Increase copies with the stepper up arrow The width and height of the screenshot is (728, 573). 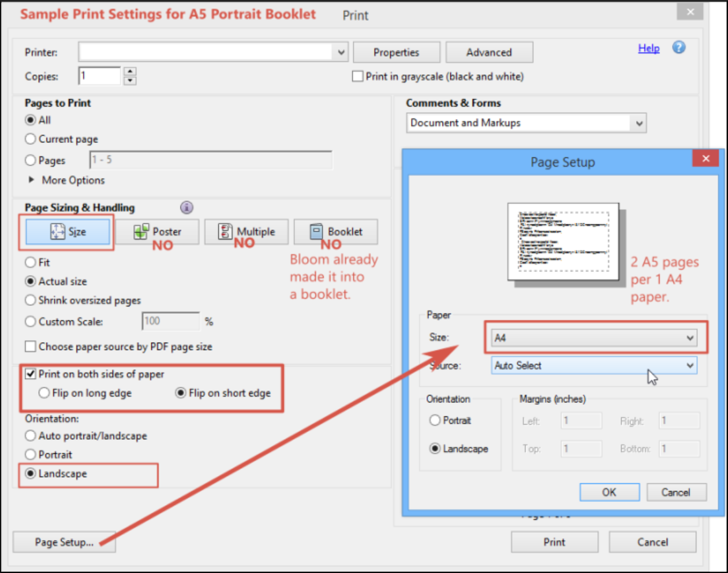point(130,71)
